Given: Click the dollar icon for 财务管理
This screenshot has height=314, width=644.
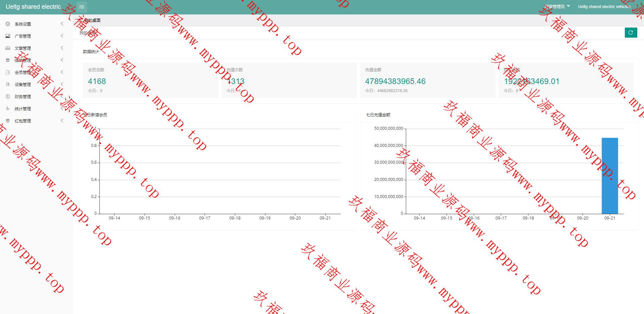Looking at the screenshot, I should pyautogui.click(x=8, y=96).
